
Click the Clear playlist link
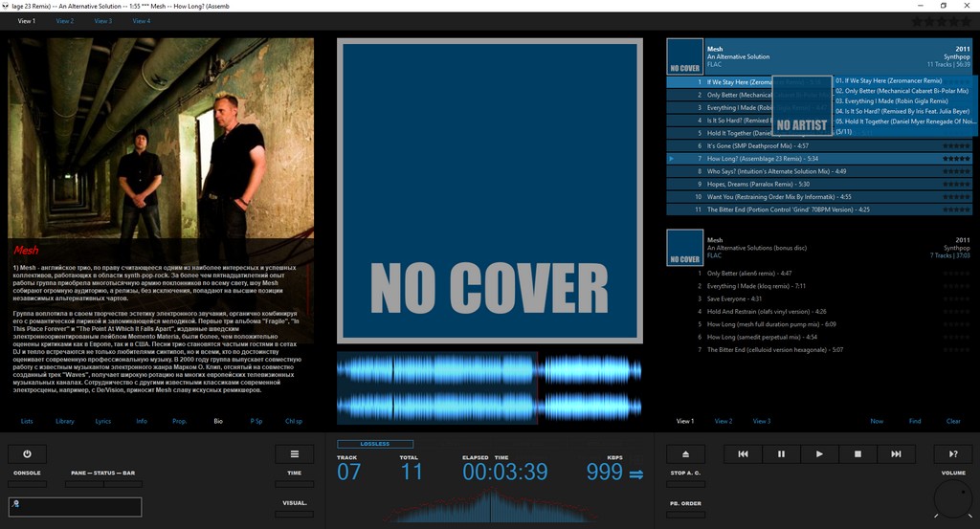(953, 421)
